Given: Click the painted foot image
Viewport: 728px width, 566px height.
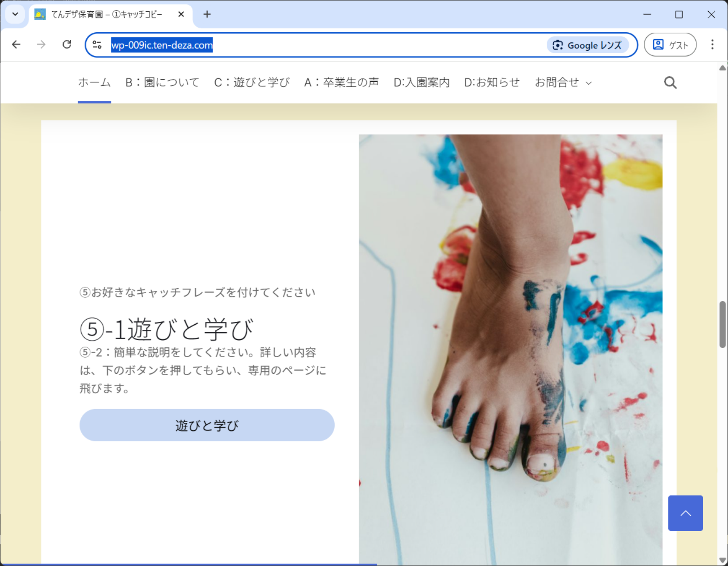Looking at the screenshot, I should tap(510, 336).
